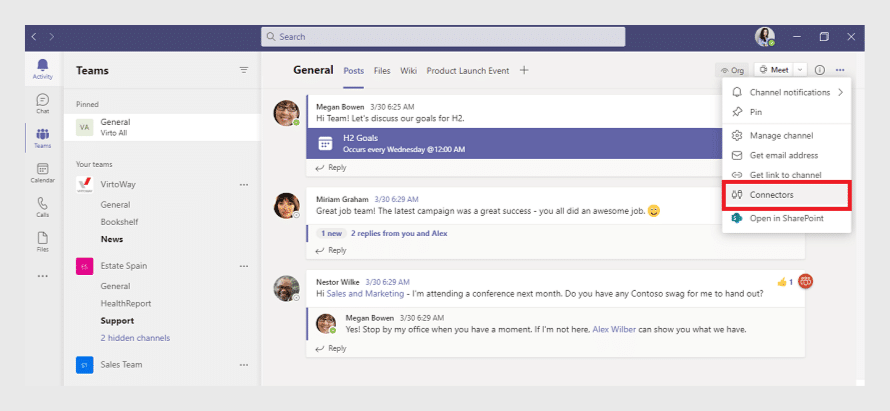Open VirtoWay team more options

(244, 184)
